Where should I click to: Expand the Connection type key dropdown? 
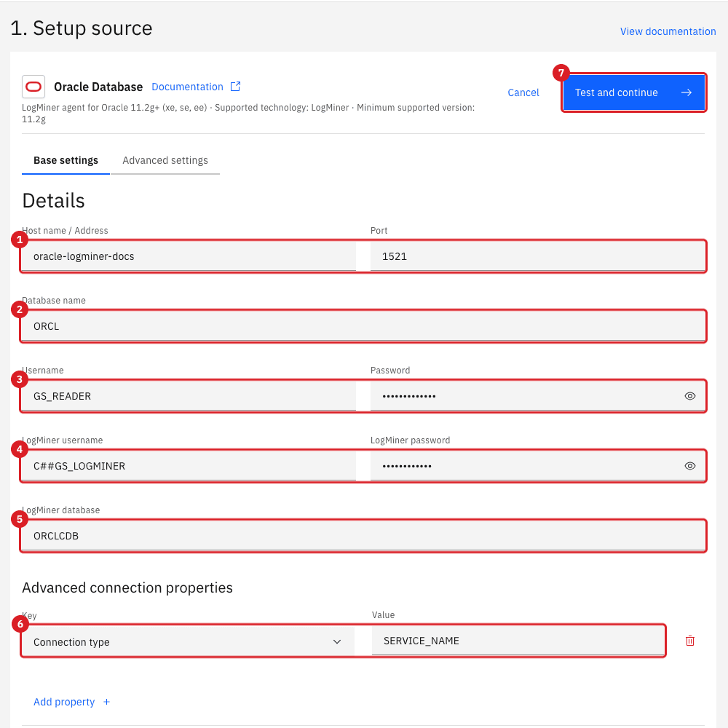point(337,641)
